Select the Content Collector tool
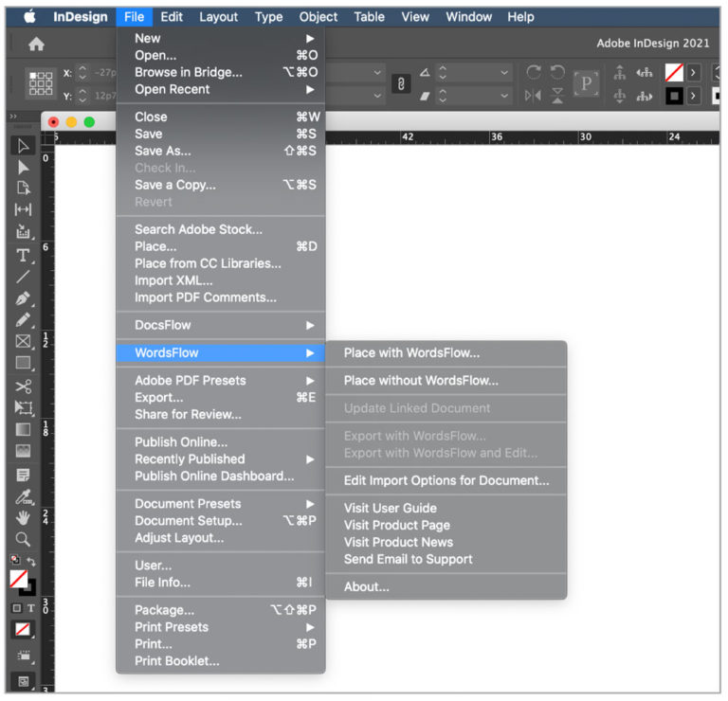 tap(23, 230)
